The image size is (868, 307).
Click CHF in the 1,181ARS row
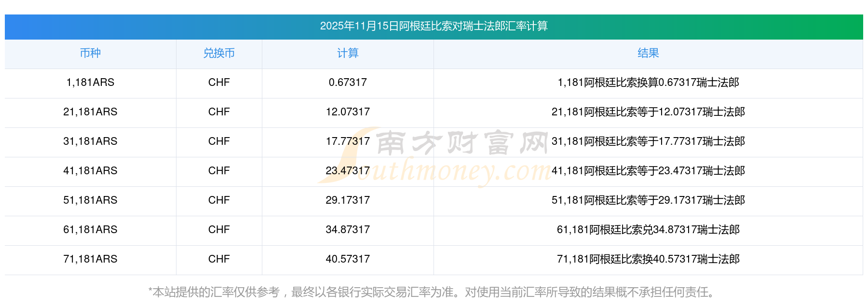point(219,83)
